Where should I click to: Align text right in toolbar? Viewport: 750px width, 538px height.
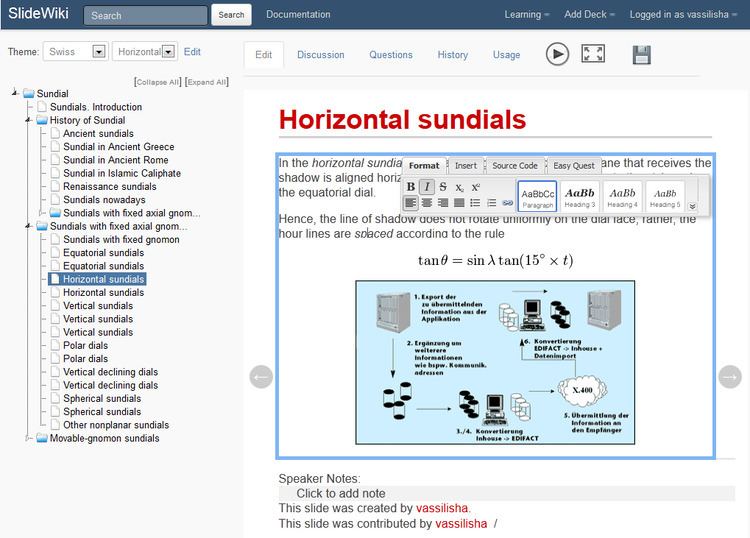click(x=443, y=203)
